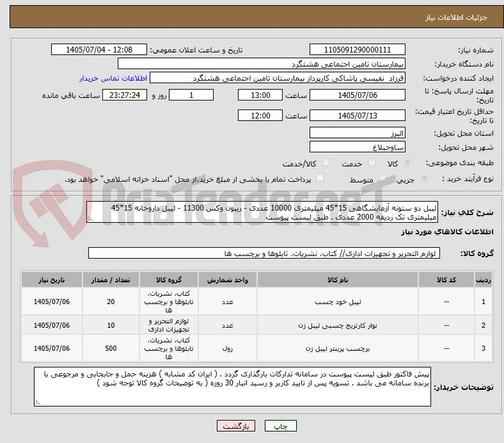504x443 pixels.
Task: Click the کد کالا column header
Action: 446,280
